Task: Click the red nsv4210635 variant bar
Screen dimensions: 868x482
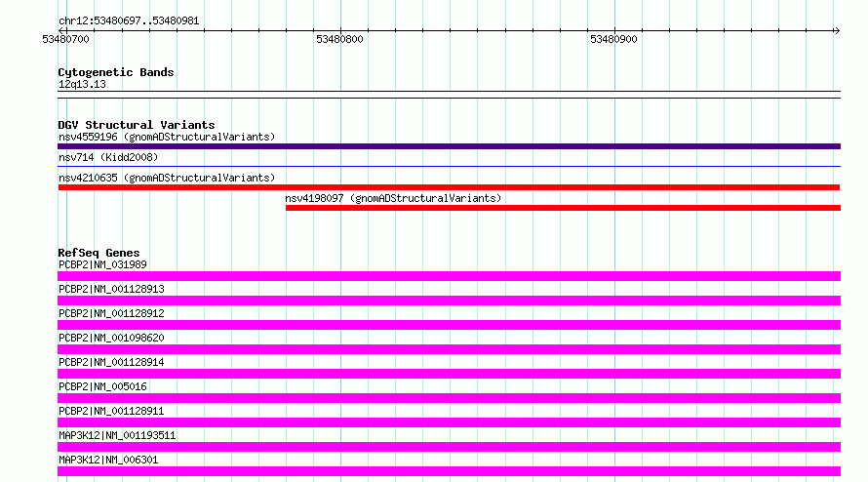Action: [x=449, y=187]
